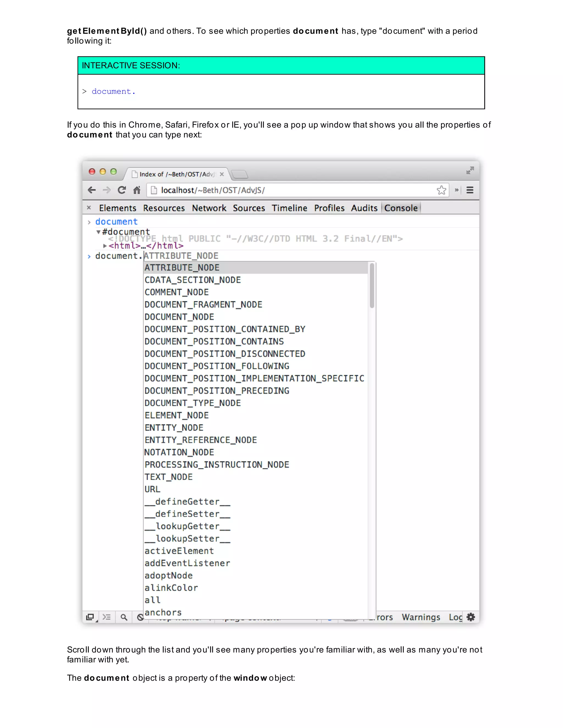Toggle console drawer icon
This screenshot has height=728, width=563.
tap(107, 617)
